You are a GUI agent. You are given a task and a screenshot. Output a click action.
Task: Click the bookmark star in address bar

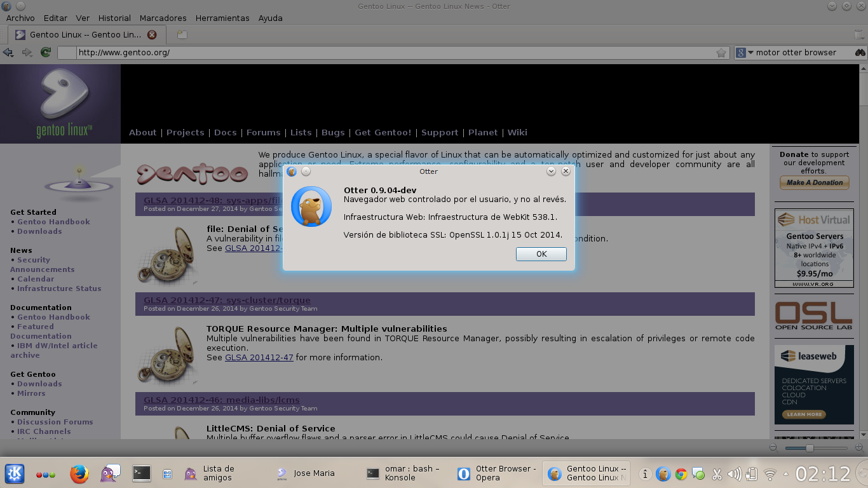(x=721, y=53)
